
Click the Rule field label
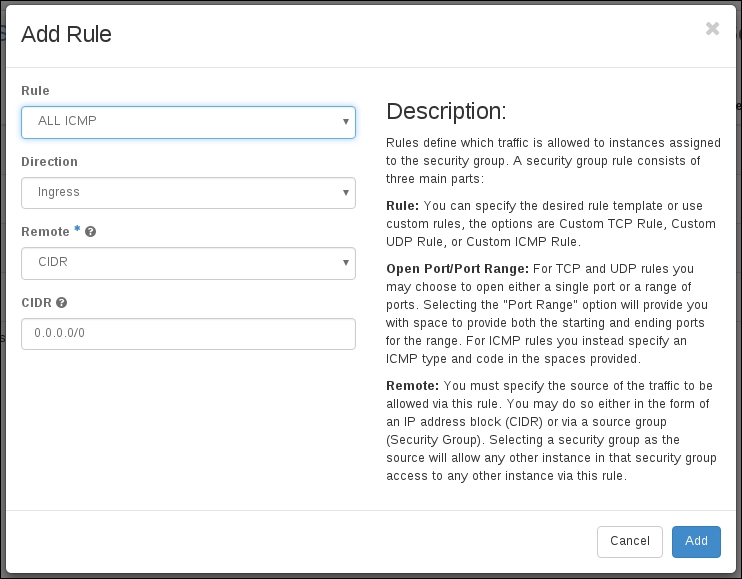(35, 91)
